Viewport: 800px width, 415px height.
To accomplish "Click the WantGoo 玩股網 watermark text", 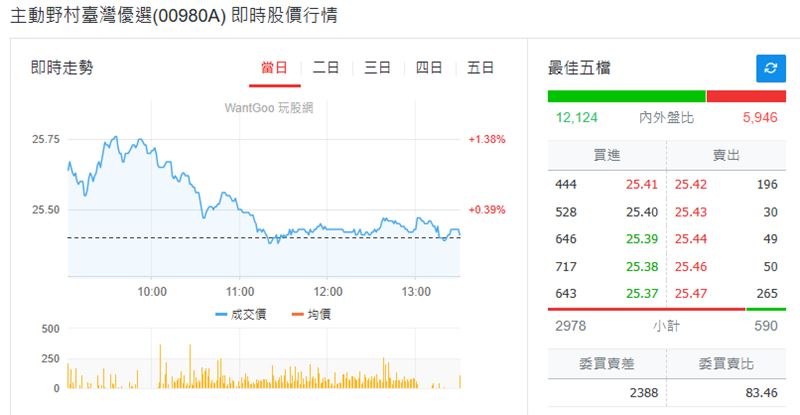I will [x=269, y=108].
